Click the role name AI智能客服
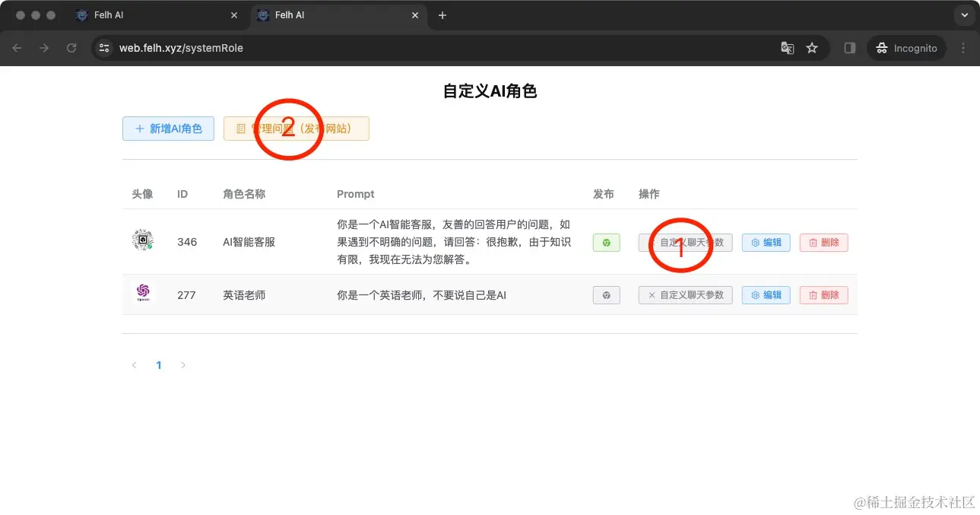This screenshot has width=980, height=515. pos(249,242)
